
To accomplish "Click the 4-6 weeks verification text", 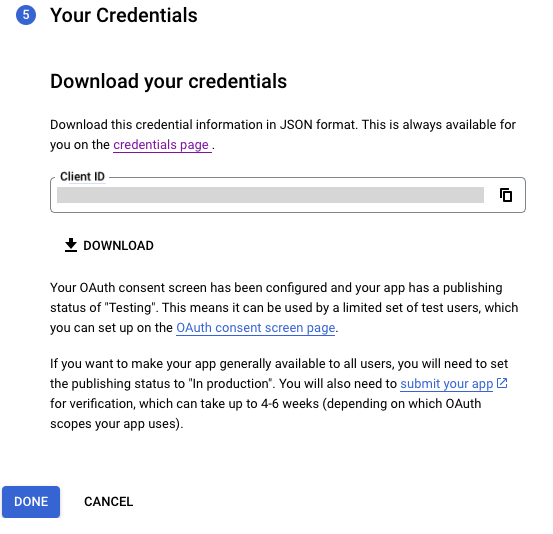I will click(x=290, y=403).
